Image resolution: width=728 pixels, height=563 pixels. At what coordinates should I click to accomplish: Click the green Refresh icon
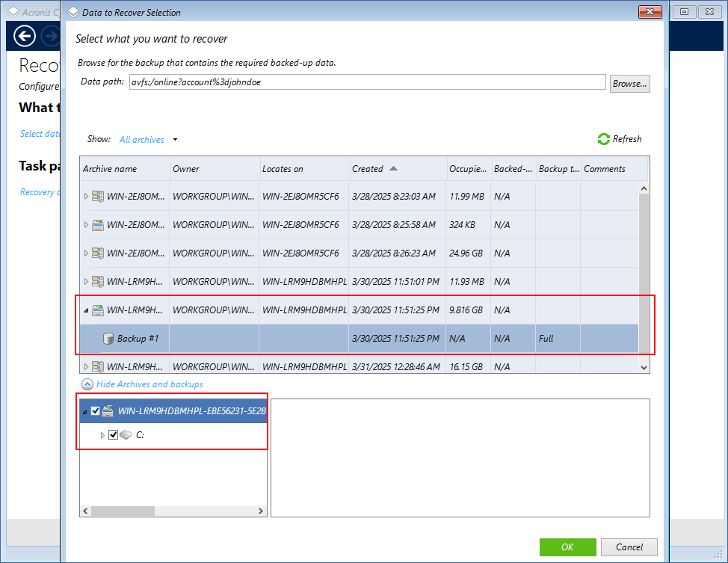coord(603,139)
